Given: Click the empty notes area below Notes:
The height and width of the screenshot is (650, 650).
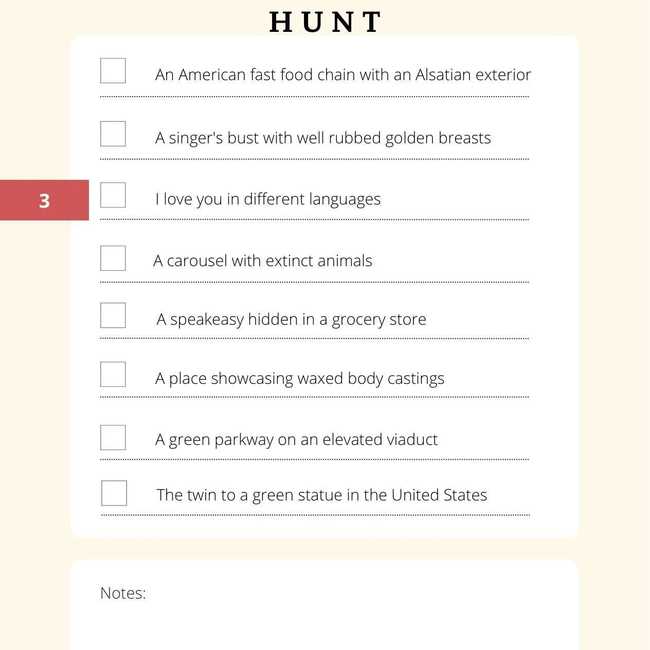Looking at the screenshot, I should pos(325,626).
